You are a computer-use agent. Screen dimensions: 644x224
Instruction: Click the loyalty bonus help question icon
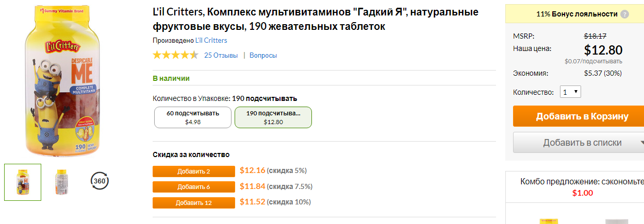(624, 14)
